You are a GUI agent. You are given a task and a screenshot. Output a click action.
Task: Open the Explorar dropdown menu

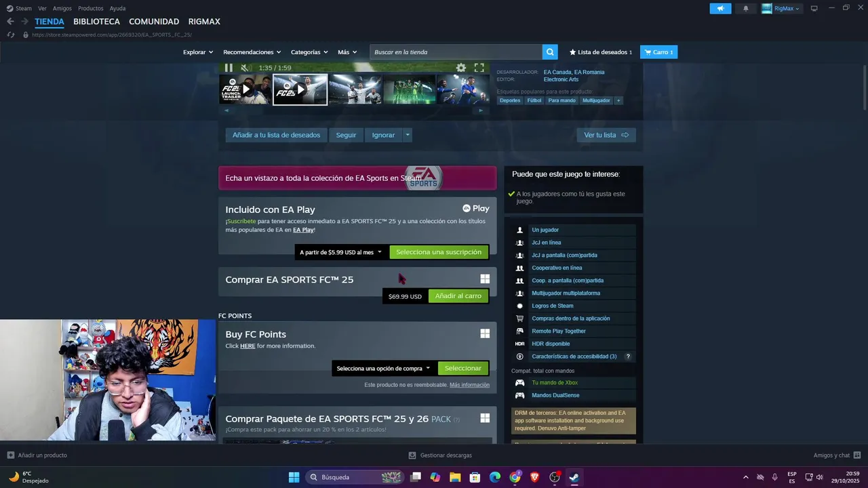(198, 52)
